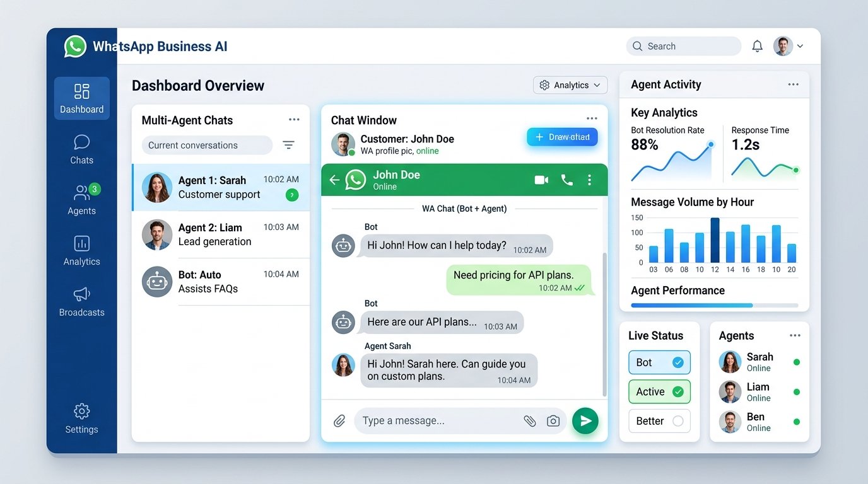This screenshot has width=868, height=484.
Task: Select agent Ben in Agents panel
Action: click(759, 422)
